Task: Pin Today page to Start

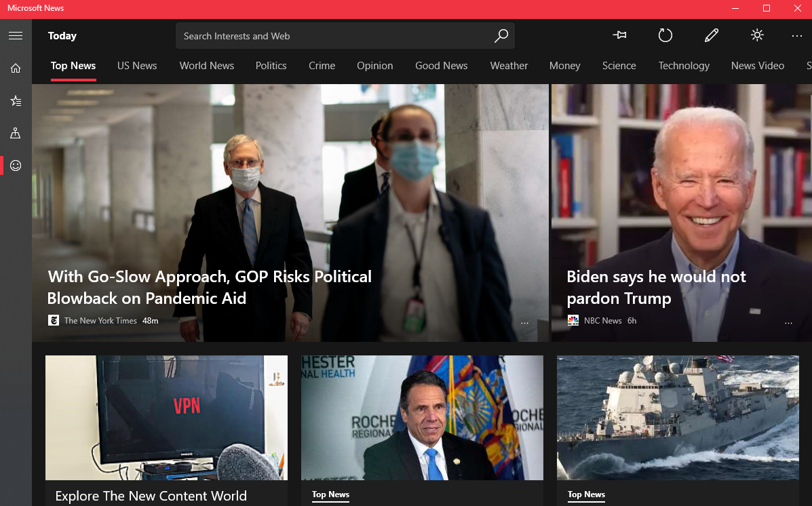Action: click(x=619, y=36)
